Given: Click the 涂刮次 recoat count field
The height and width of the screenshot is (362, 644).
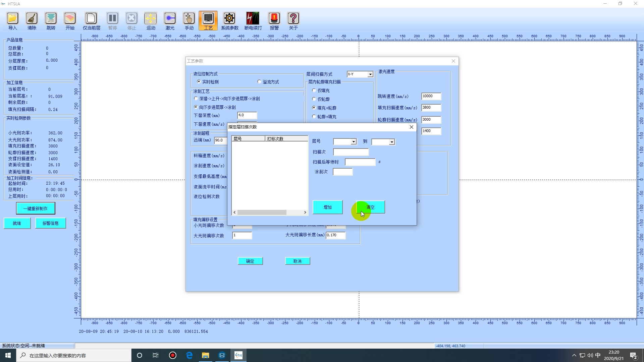Looking at the screenshot, I should 343,172.
